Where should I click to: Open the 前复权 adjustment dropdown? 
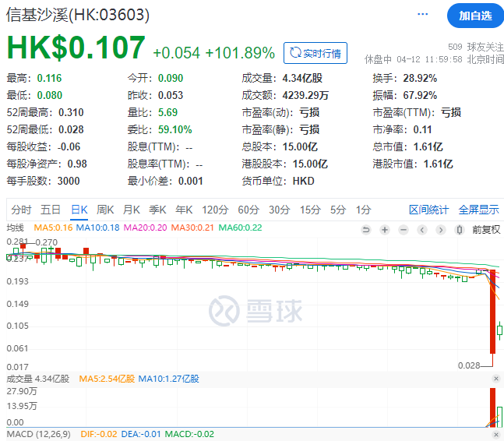(486, 230)
